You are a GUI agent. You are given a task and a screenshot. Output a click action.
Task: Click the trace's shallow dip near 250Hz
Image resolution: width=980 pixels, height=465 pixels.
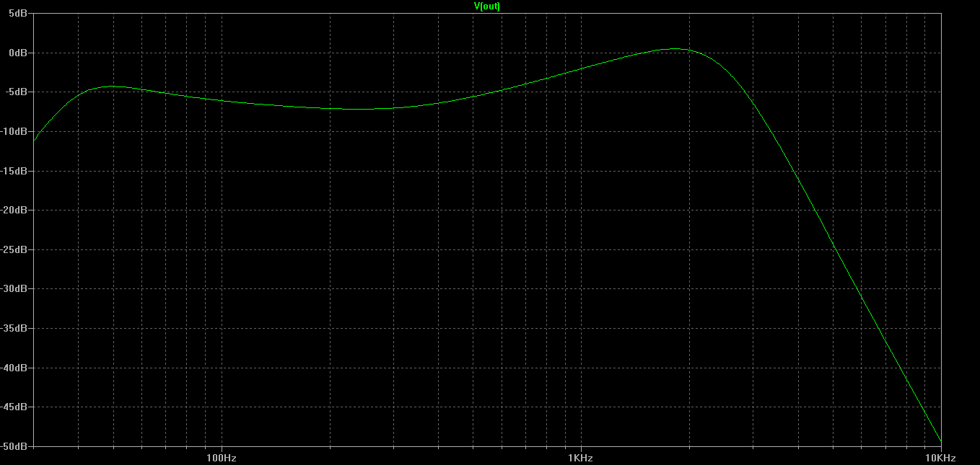(x=361, y=109)
